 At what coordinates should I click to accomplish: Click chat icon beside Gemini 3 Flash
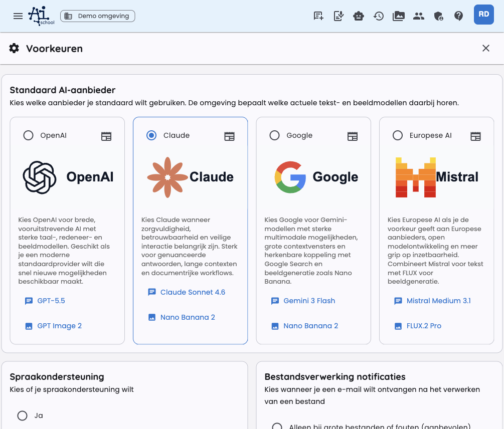click(275, 301)
